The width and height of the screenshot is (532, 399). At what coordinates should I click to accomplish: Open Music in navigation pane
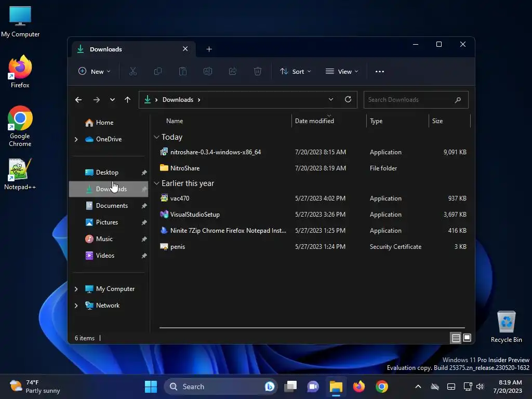109,239
